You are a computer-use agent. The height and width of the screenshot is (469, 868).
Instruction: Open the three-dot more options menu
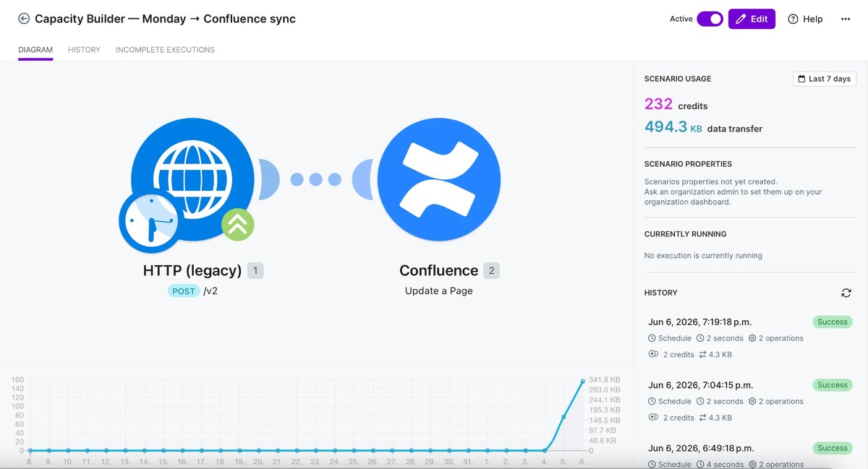[846, 19]
